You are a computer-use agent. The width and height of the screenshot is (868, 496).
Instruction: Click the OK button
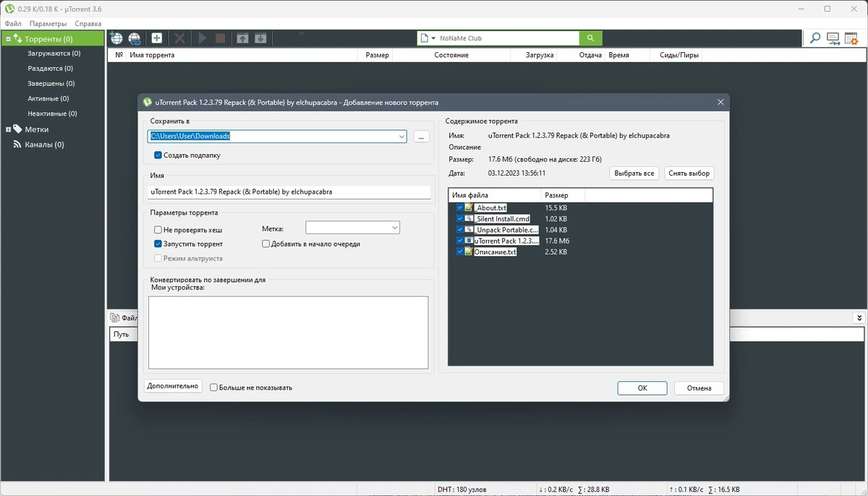(642, 388)
